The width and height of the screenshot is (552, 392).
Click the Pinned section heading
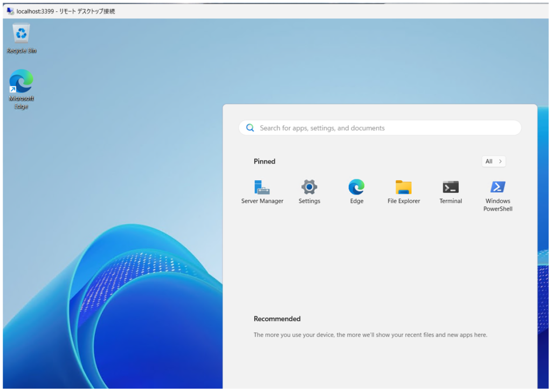click(x=265, y=162)
